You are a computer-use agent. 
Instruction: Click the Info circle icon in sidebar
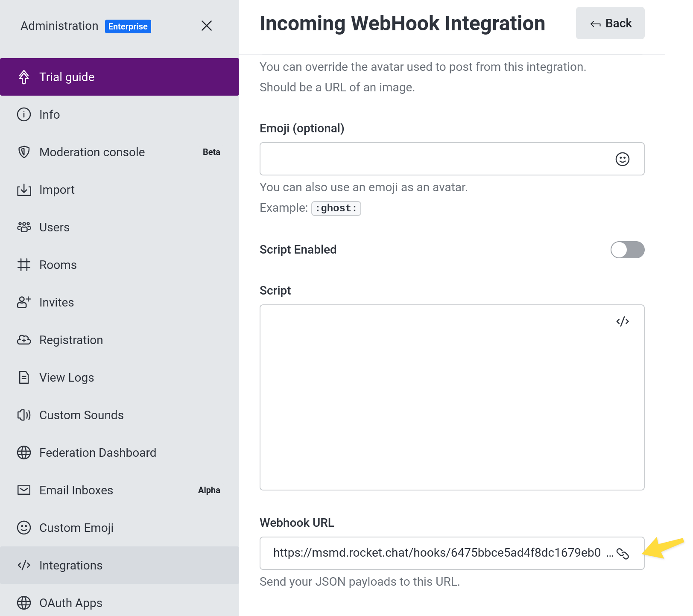click(x=24, y=115)
